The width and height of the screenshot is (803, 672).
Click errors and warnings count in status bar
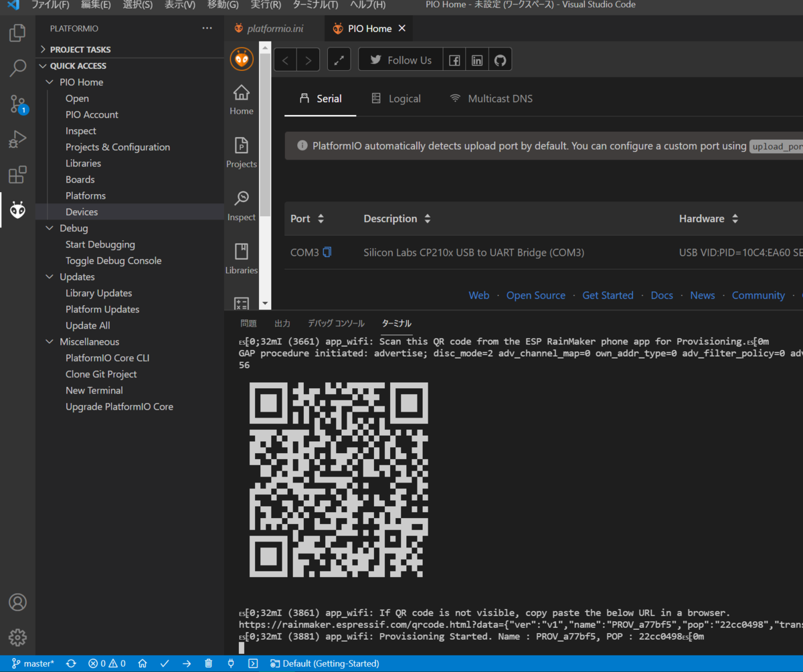pos(107,664)
